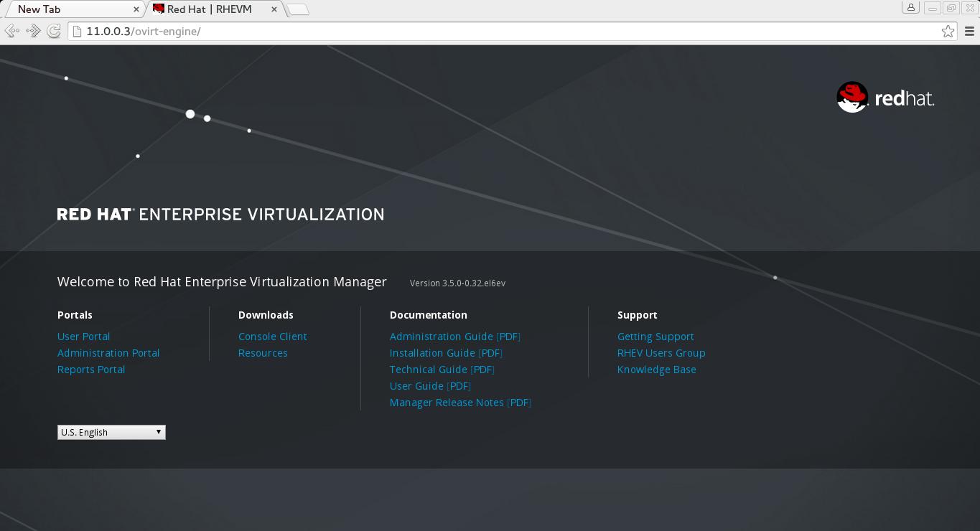Open the Administration Guide PDF version
The image size is (980, 531).
(508, 337)
